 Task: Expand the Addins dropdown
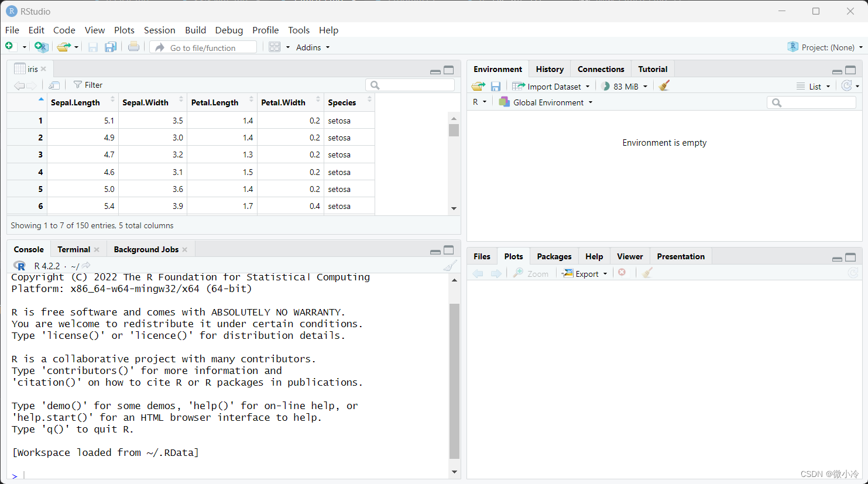point(313,47)
